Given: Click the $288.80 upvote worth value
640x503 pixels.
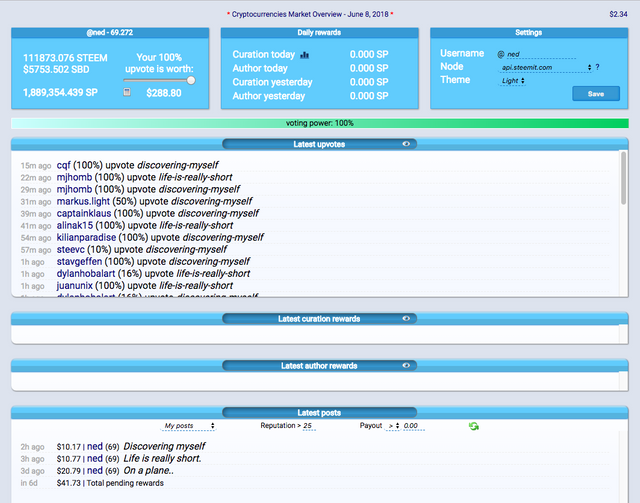Looking at the screenshot, I should click(x=164, y=93).
